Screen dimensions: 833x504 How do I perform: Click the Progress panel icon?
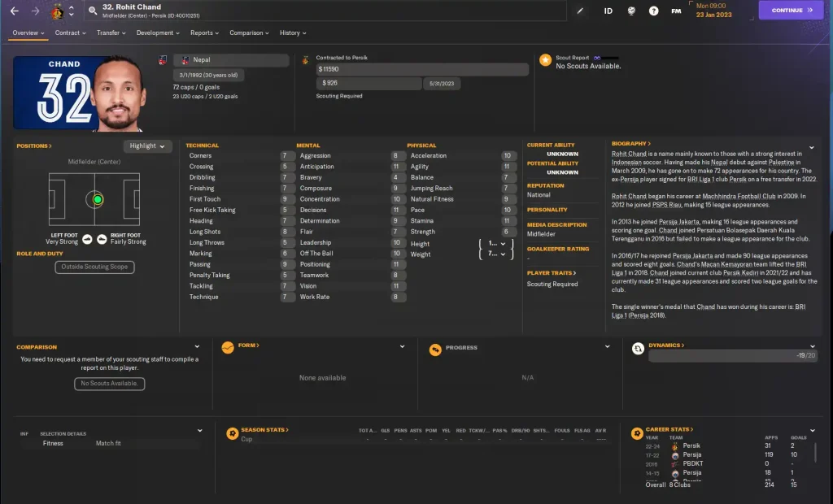click(x=435, y=350)
